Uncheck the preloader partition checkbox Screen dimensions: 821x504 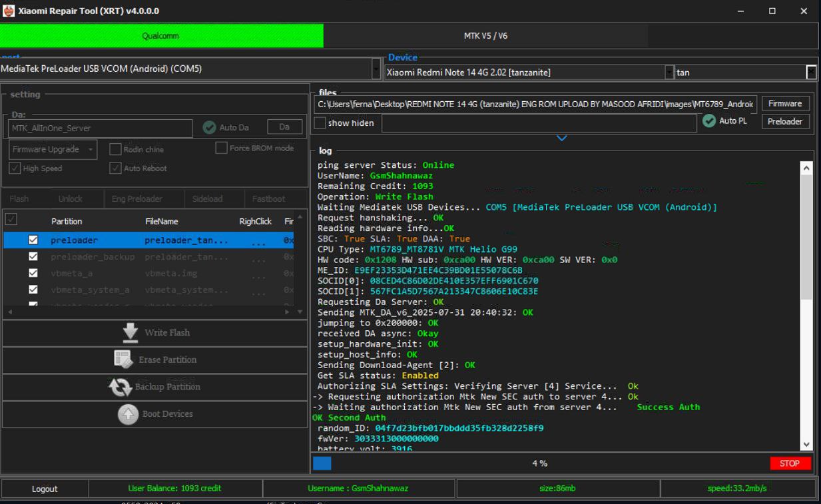coord(33,240)
